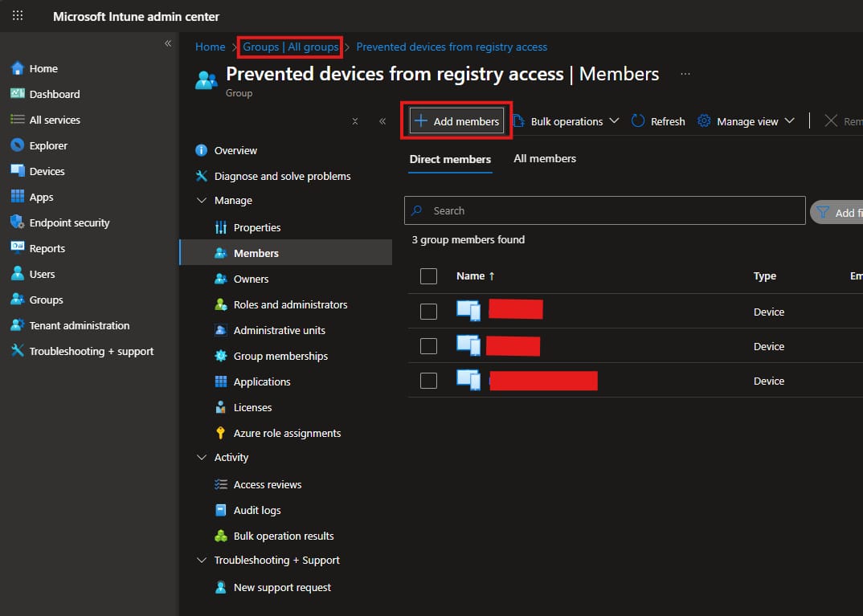The width and height of the screenshot is (863, 616).
Task: Open the Explorer icon in sidebar
Action: point(18,145)
